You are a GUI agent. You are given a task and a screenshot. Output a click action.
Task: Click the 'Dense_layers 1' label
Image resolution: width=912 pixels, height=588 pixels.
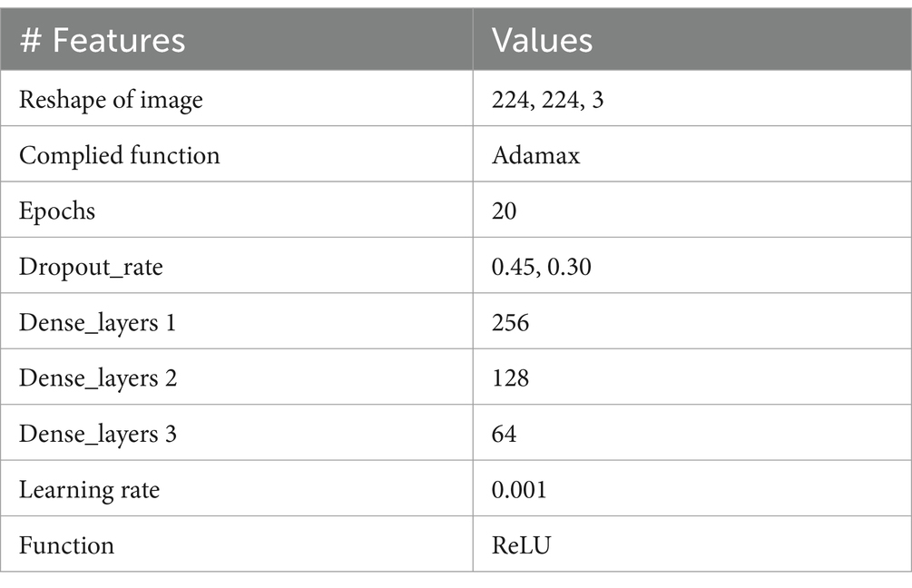(98, 323)
